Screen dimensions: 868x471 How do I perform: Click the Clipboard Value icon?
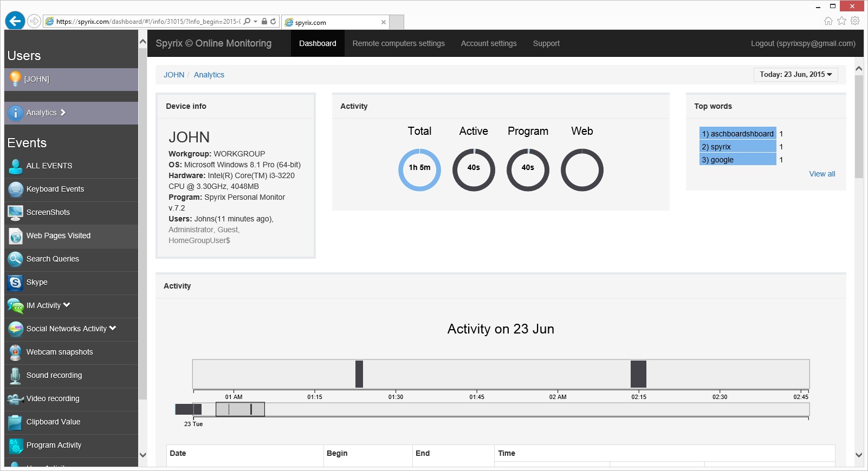pyautogui.click(x=15, y=422)
